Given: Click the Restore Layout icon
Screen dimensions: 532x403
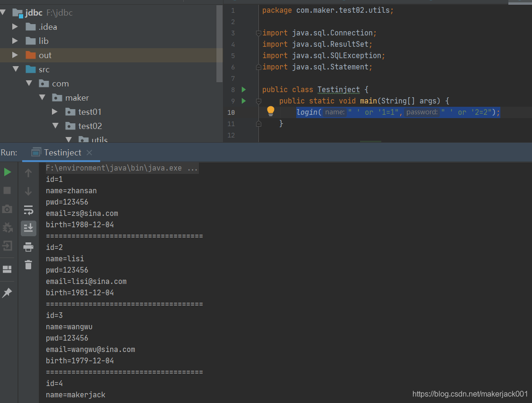Looking at the screenshot, I should [x=7, y=269].
